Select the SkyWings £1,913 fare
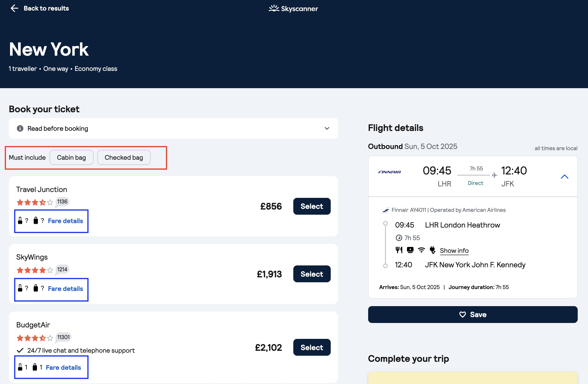Image resolution: width=588 pixels, height=384 pixels. click(x=312, y=274)
